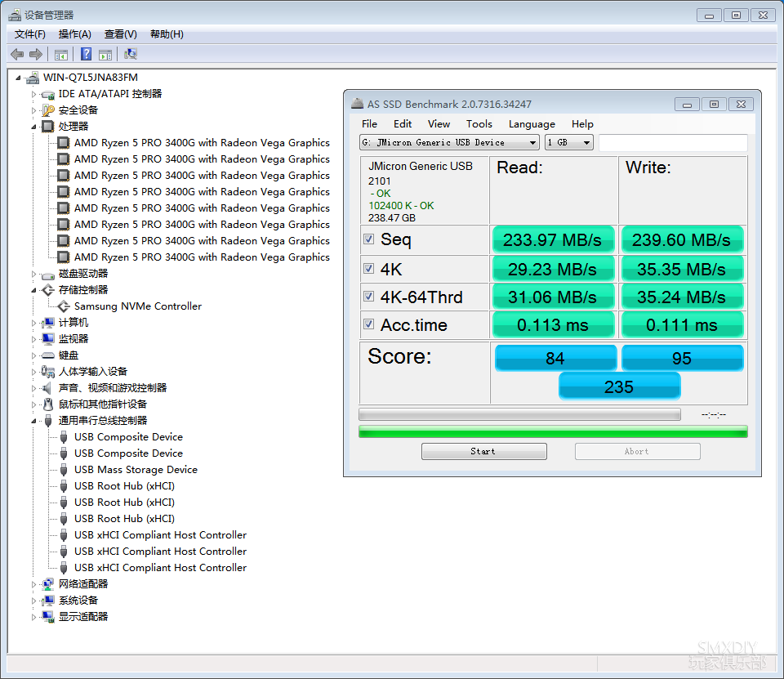The height and width of the screenshot is (679, 784).
Task: Select the Samsung NVMe Controller icon
Action: click(64, 306)
